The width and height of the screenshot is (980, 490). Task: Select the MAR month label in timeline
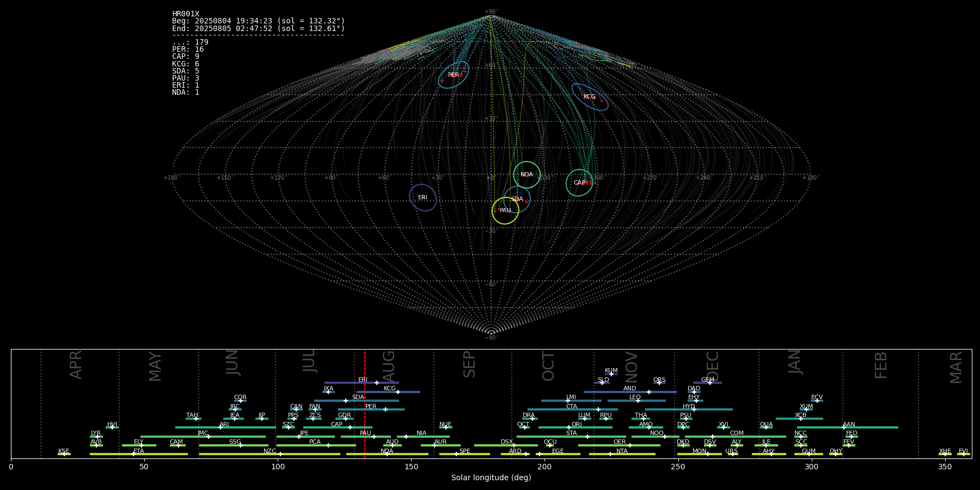[x=956, y=367]
